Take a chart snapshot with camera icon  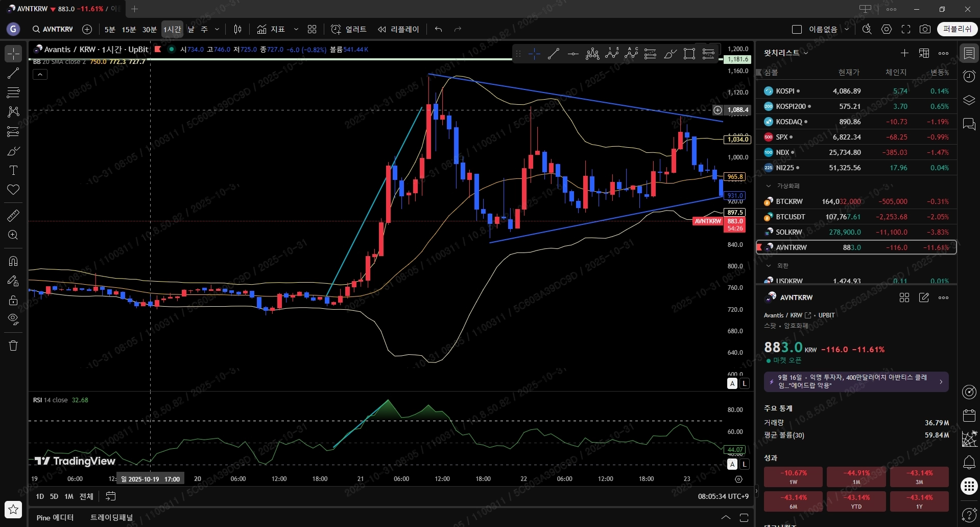coord(925,29)
